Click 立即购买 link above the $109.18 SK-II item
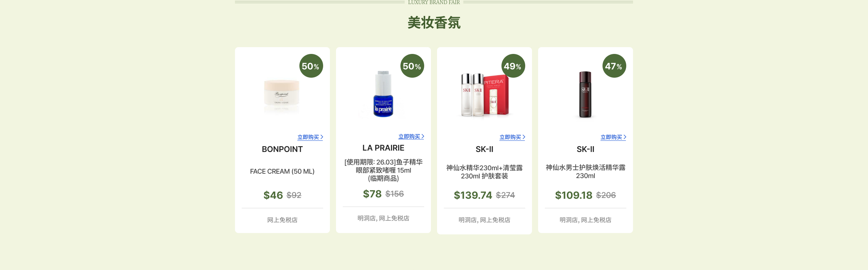The width and height of the screenshot is (868, 270). click(613, 137)
